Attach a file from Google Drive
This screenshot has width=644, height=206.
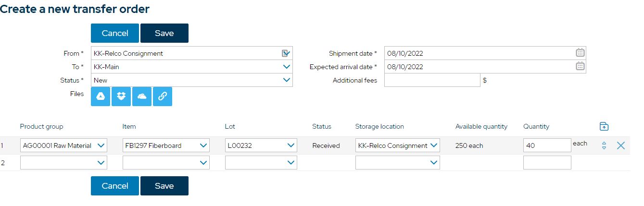pyautogui.click(x=101, y=97)
